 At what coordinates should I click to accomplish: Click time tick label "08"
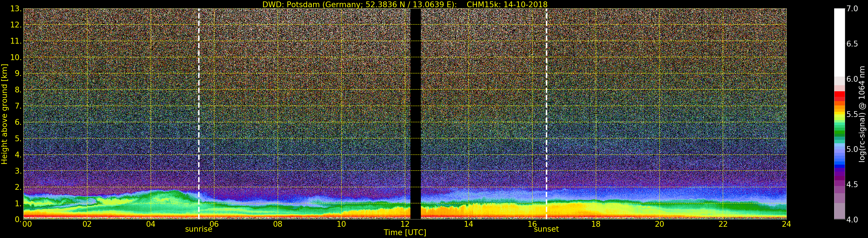(x=278, y=224)
